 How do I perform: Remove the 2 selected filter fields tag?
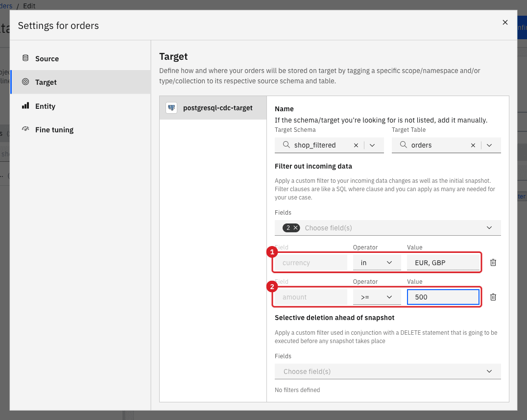pos(296,228)
